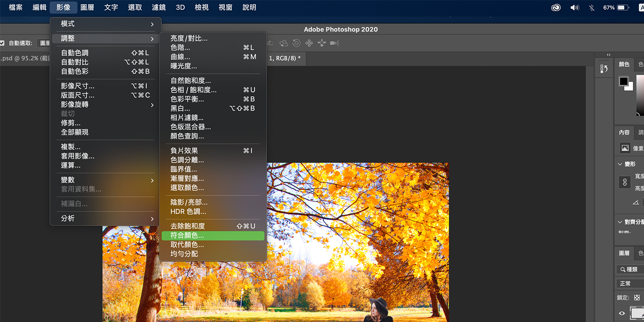Open the 編輯 menu
The width and height of the screenshot is (644, 322).
[x=39, y=7]
